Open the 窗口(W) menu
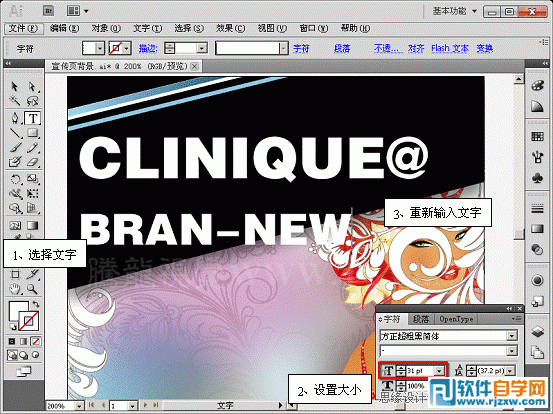This screenshot has height=414, width=553. coord(314,28)
